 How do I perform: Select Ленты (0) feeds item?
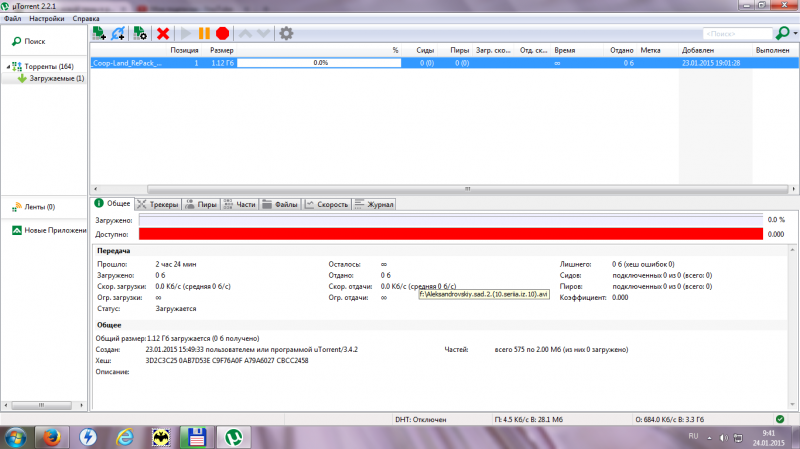pyautogui.click(x=39, y=207)
